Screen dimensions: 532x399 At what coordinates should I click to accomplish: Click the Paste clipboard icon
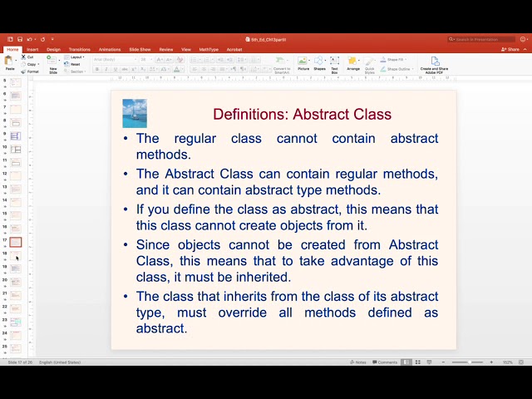pyautogui.click(x=8, y=61)
